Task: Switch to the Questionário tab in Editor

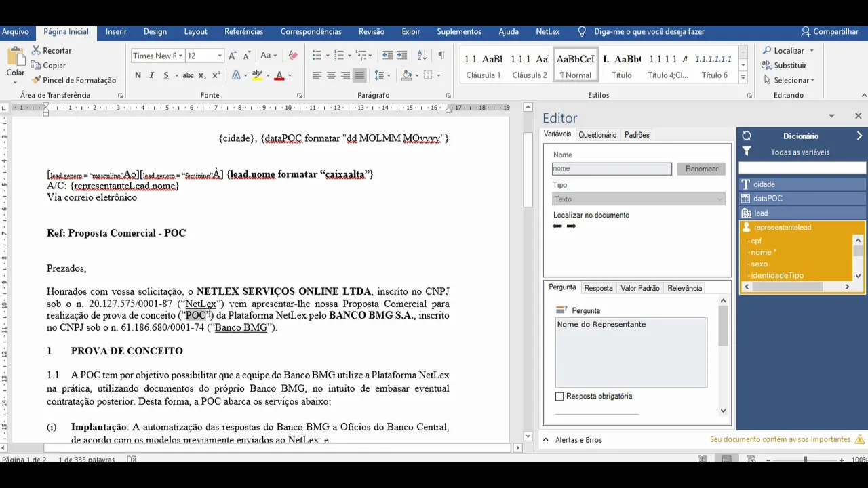Action: pos(597,135)
